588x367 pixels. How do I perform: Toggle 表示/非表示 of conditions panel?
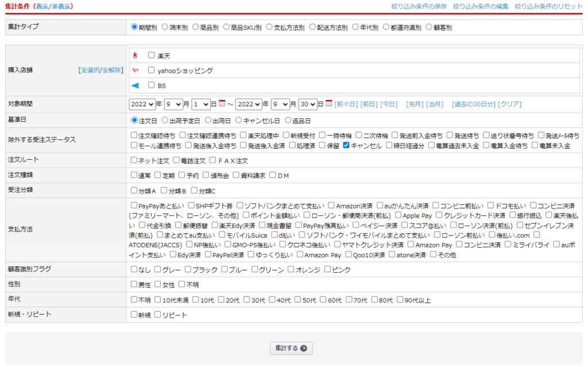pyautogui.click(x=54, y=6)
